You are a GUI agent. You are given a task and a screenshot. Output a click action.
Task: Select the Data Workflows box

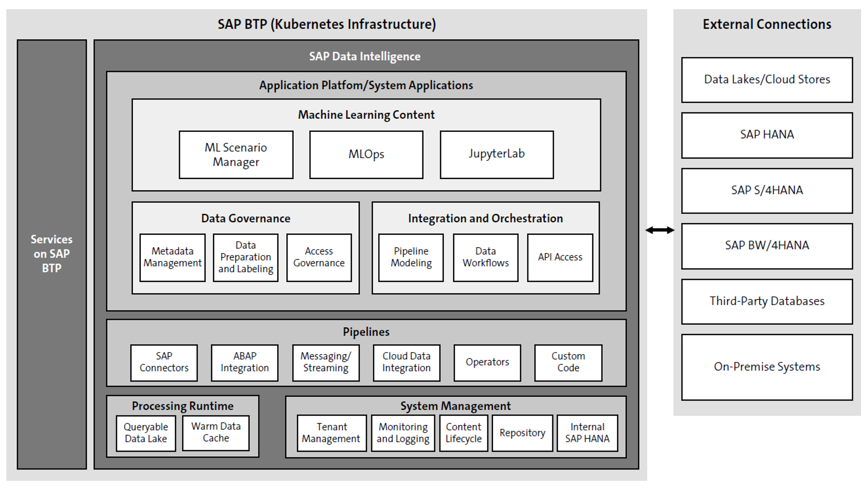click(485, 257)
